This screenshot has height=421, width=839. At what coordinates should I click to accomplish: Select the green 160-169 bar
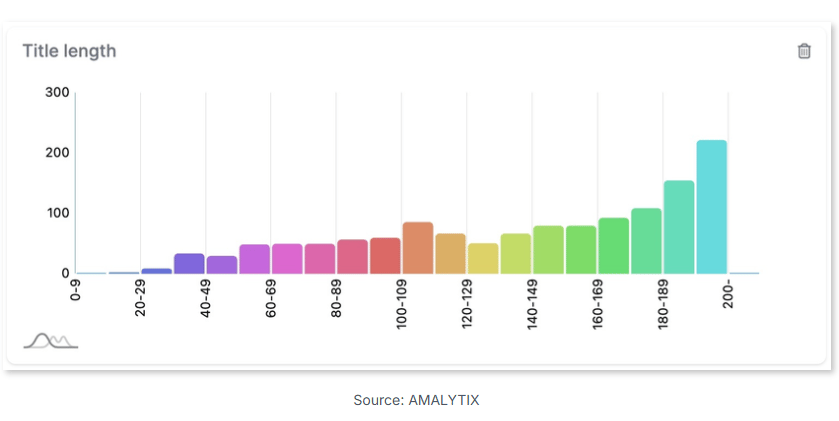point(614,246)
